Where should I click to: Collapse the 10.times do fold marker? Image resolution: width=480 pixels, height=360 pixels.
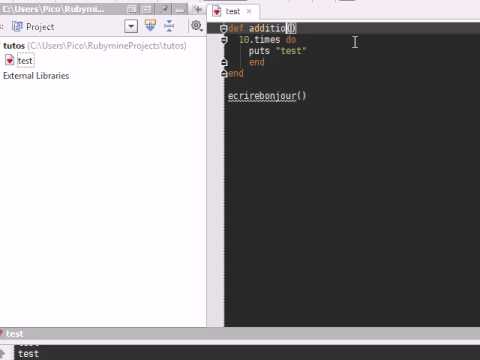[224, 40]
